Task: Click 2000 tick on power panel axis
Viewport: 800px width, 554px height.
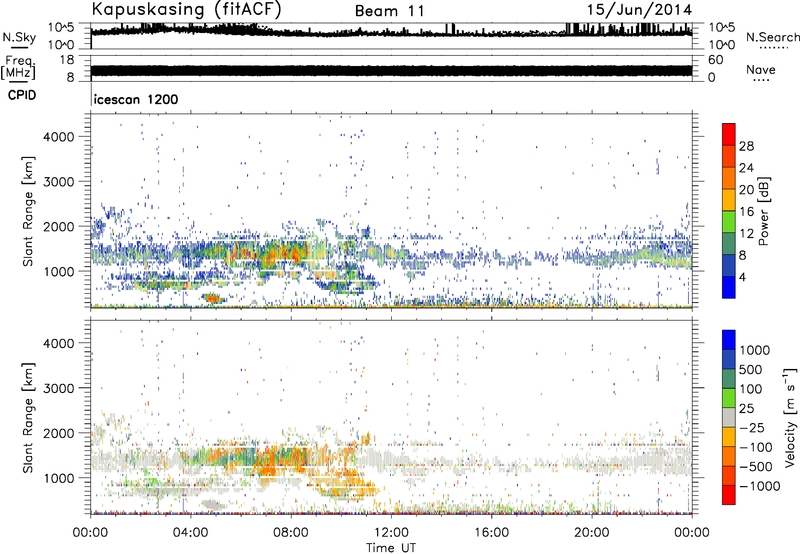Action: coord(58,226)
